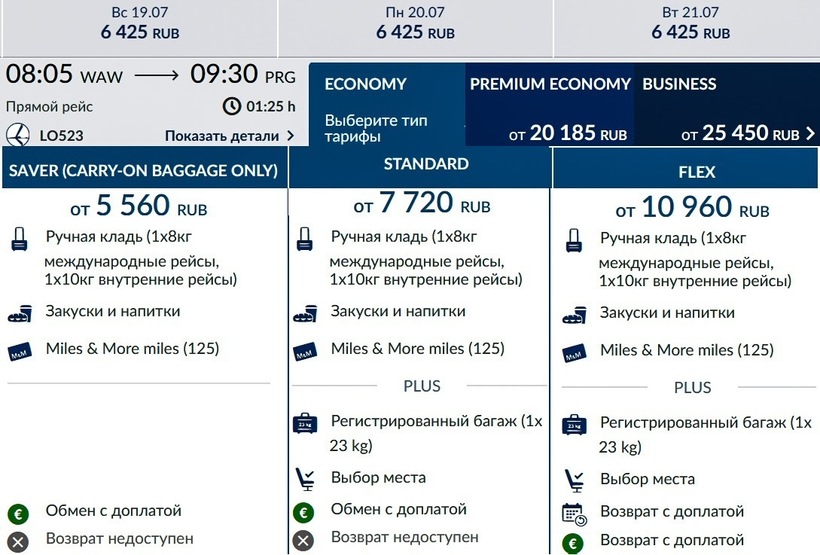Select the Economy cabin tab

click(x=387, y=107)
